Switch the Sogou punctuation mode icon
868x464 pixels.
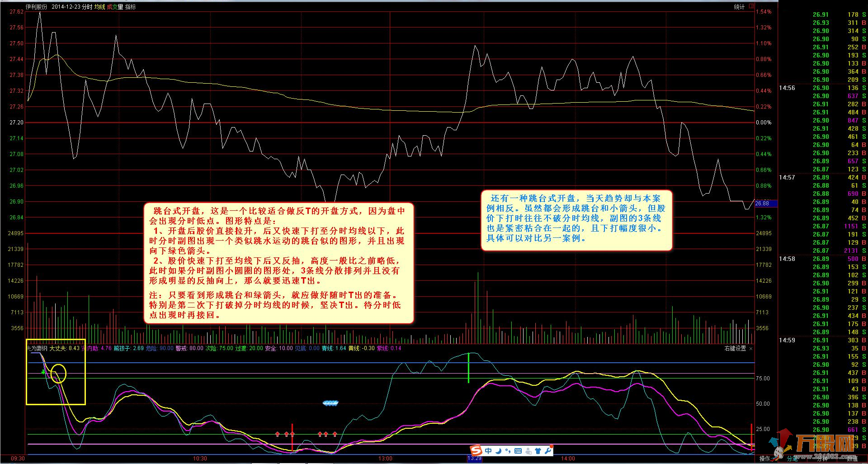508,450
